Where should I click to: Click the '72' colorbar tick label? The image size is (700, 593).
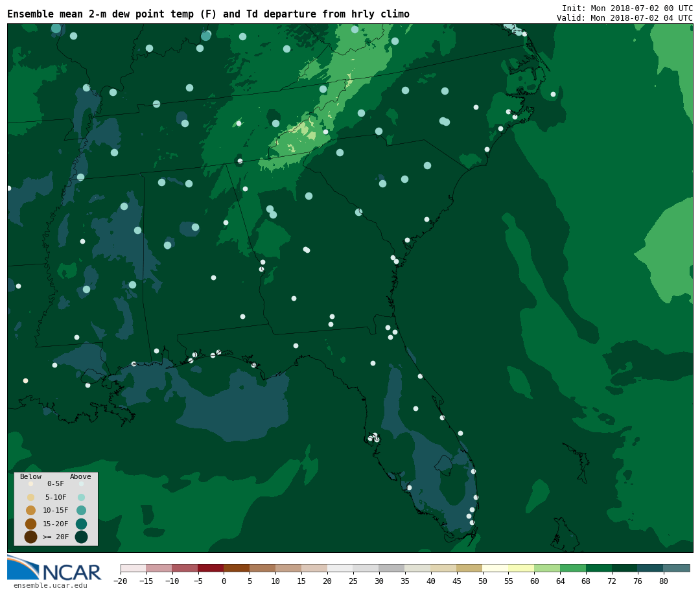click(x=612, y=581)
